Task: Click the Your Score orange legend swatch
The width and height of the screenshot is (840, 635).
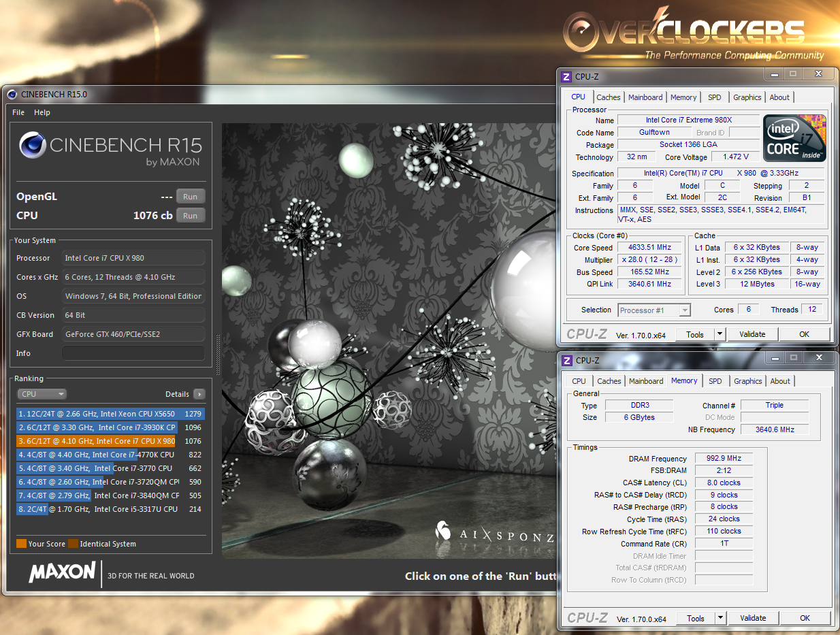Action: (x=21, y=544)
